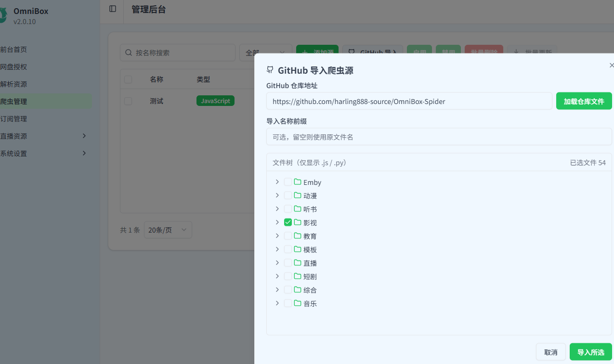The width and height of the screenshot is (614, 364).
Task: Uncheck the 影视 folder checkbox
Action: click(288, 222)
